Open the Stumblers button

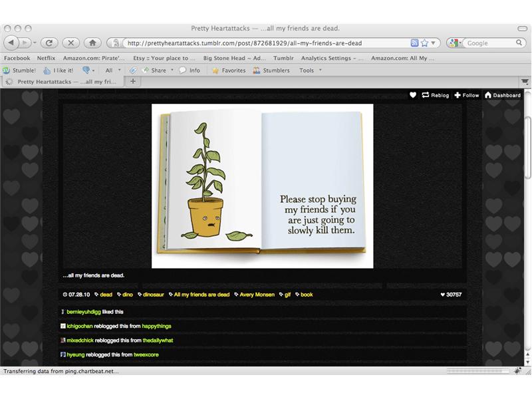(271, 70)
